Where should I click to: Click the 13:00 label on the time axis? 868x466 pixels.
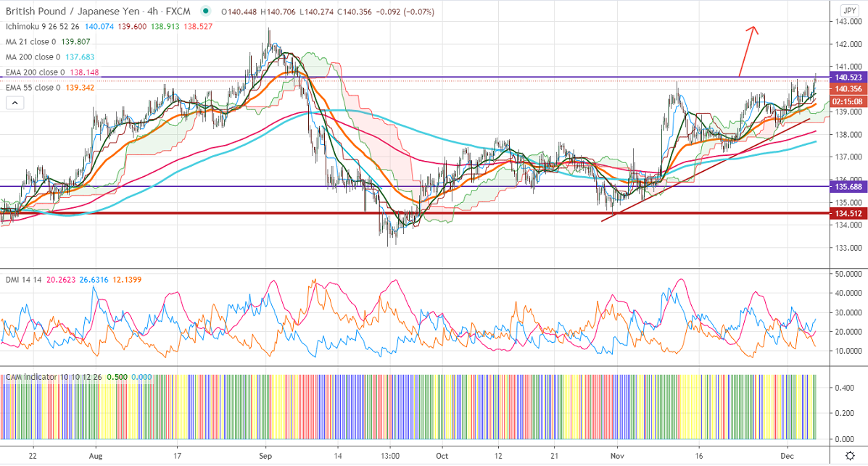(390, 456)
